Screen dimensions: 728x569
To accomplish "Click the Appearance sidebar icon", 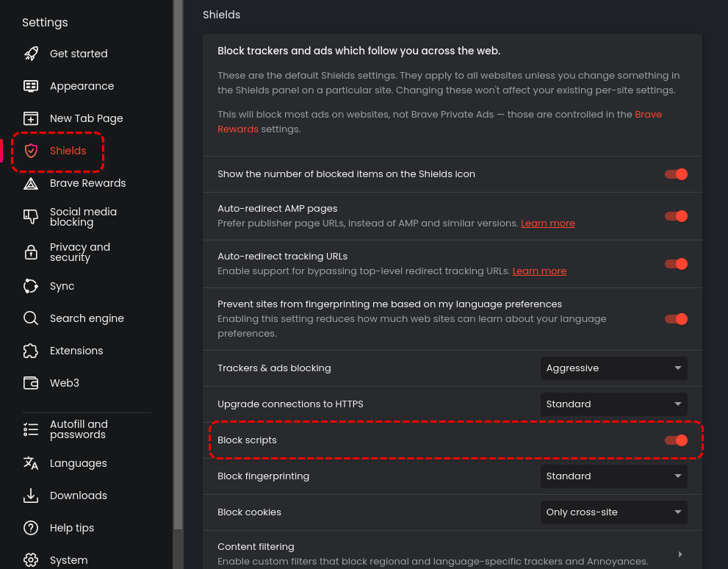I will [x=31, y=86].
